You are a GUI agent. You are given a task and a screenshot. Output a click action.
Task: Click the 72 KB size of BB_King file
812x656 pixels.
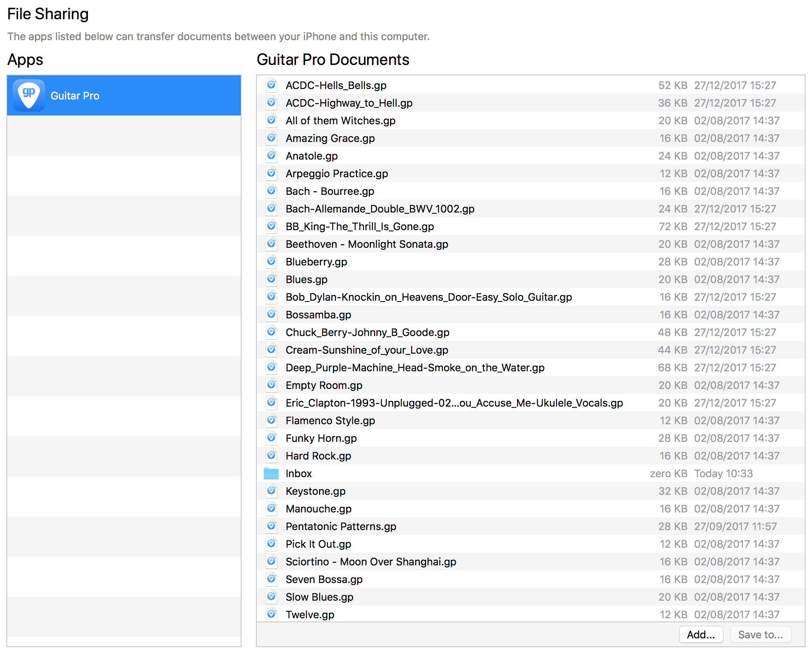pos(673,227)
